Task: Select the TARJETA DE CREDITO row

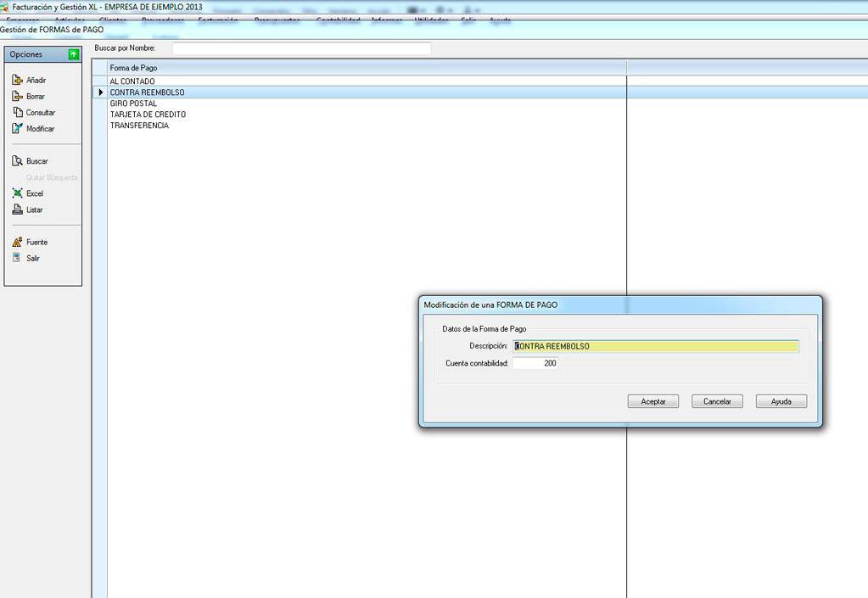Action: (148, 115)
